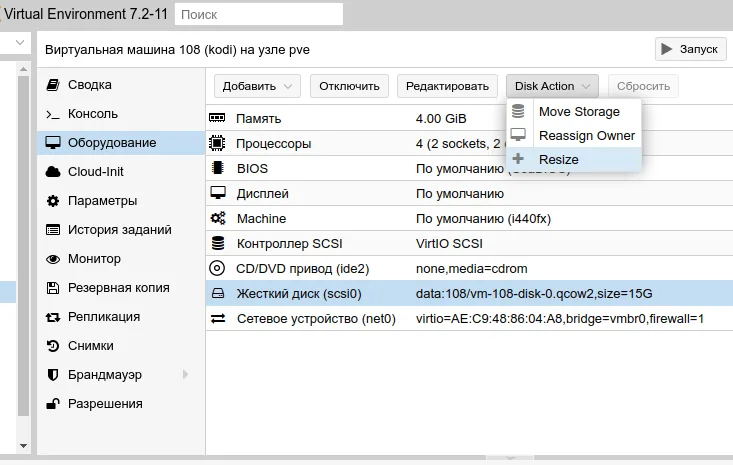Click the display icon in Дисплей row
Image resolution: width=733 pixels, height=465 pixels.
tap(218, 193)
